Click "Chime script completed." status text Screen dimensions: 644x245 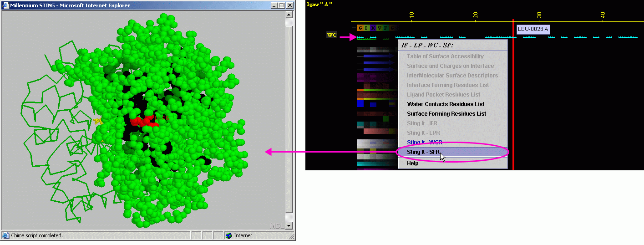pyautogui.click(x=36, y=235)
